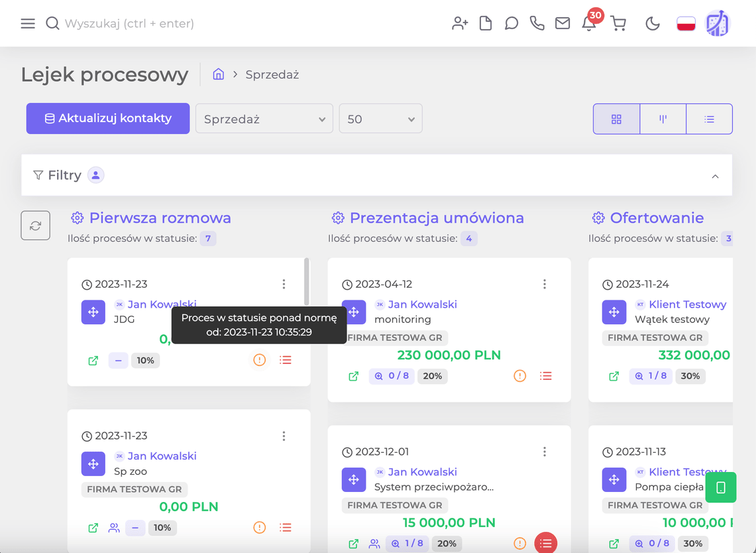
Task: Open three-dot menu of JDG card
Action: coord(284,284)
